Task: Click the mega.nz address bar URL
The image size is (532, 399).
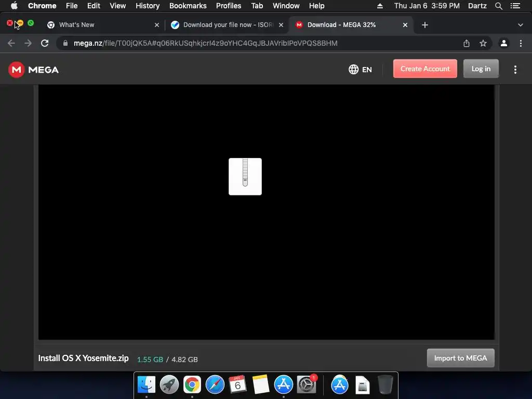Action: pyautogui.click(x=206, y=43)
